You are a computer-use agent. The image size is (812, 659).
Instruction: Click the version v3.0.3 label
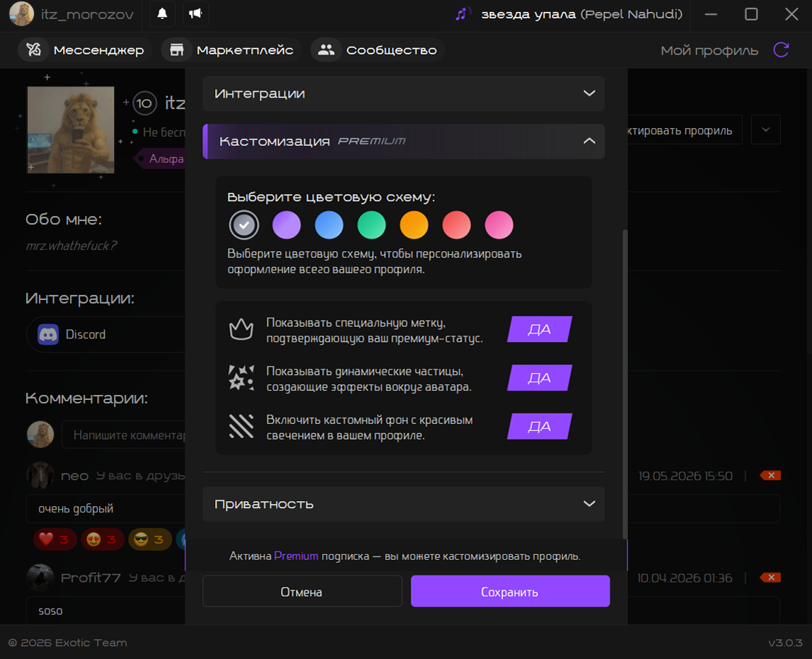[x=785, y=643]
